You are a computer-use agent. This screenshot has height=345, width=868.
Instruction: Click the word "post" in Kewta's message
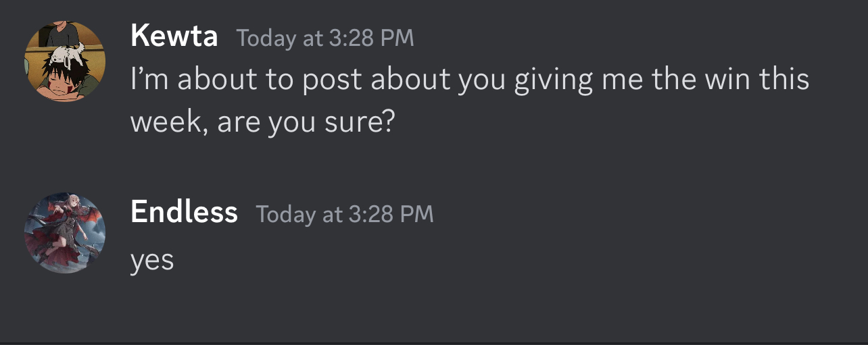click(x=329, y=80)
